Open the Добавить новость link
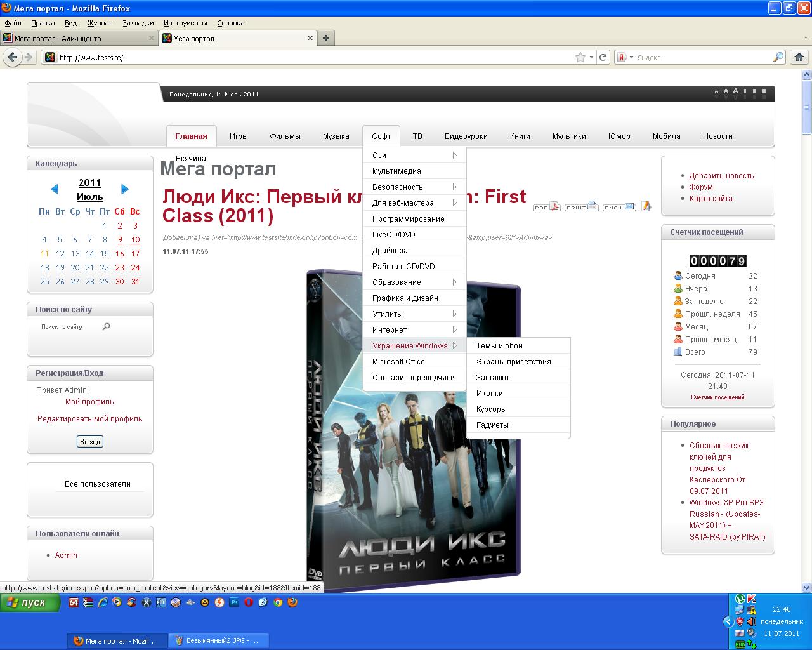This screenshot has height=650, width=812. pos(721,176)
